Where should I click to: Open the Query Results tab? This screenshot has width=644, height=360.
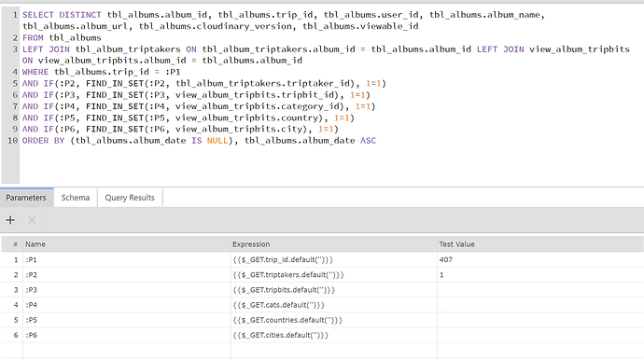point(130,198)
